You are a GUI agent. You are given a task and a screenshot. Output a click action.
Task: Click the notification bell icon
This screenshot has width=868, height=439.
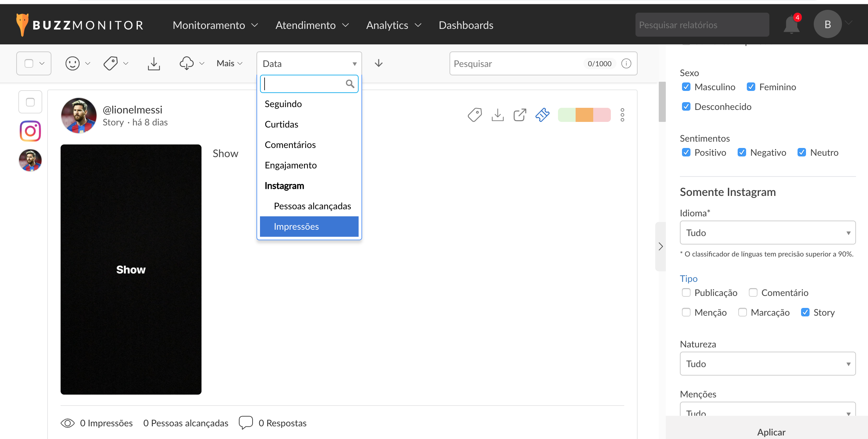point(791,25)
